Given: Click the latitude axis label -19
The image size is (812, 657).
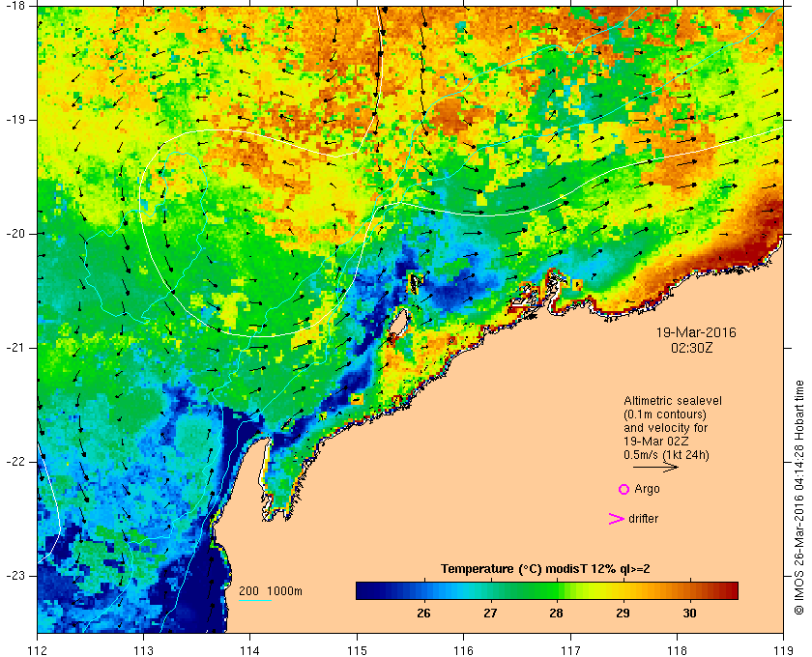Looking at the screenshot, I should (15, 120).
